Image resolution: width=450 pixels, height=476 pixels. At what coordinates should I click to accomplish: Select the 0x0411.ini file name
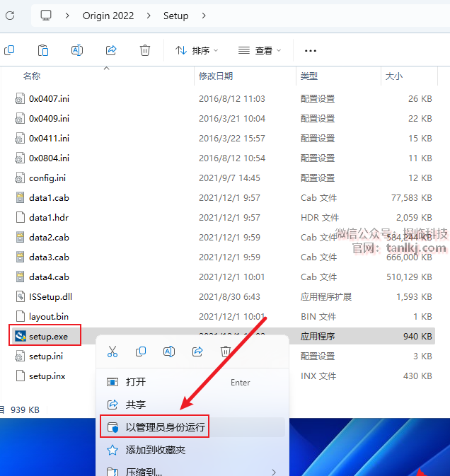pos(50,139)
